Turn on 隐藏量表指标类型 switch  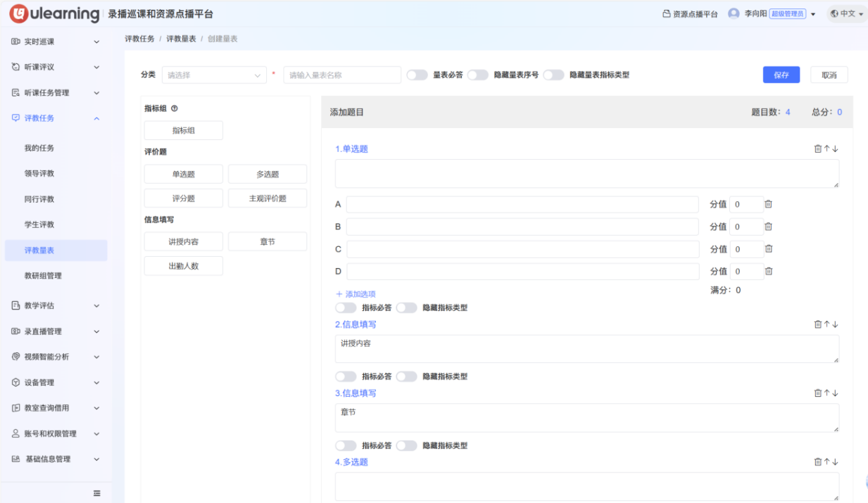click(x=553, y=75)
